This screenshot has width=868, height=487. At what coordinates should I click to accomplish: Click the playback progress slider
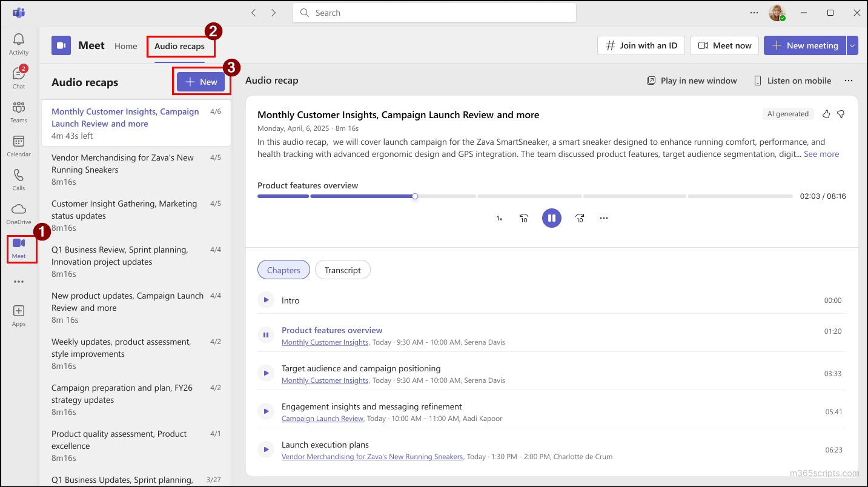[414, 196]
